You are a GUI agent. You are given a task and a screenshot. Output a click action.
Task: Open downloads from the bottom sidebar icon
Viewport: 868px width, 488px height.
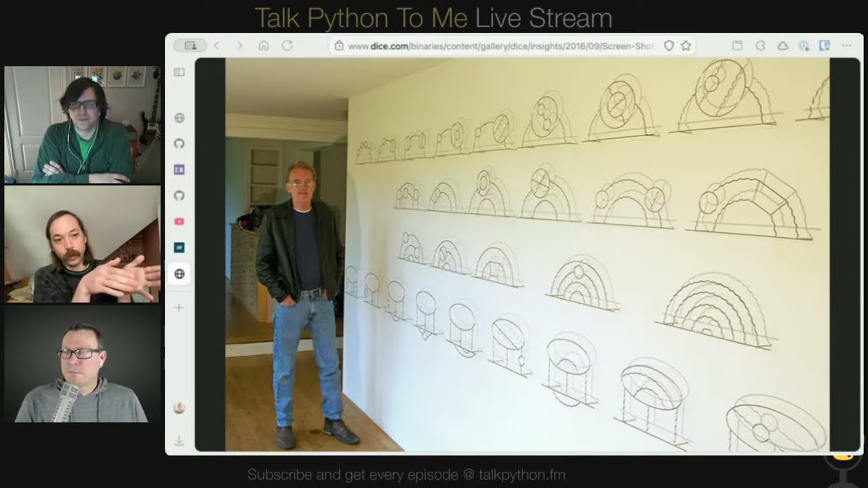tap(179, 441)
